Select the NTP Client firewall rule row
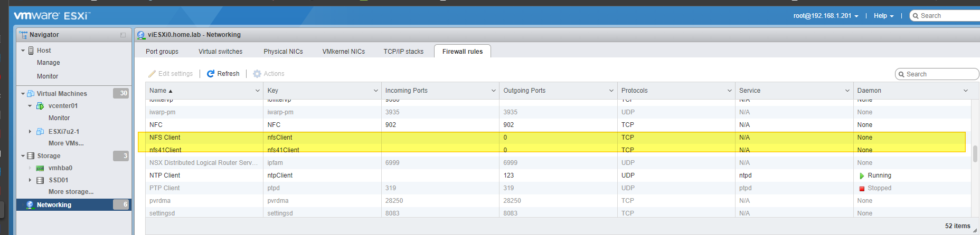This screenshot has height=235, width=980. point(558,175)
